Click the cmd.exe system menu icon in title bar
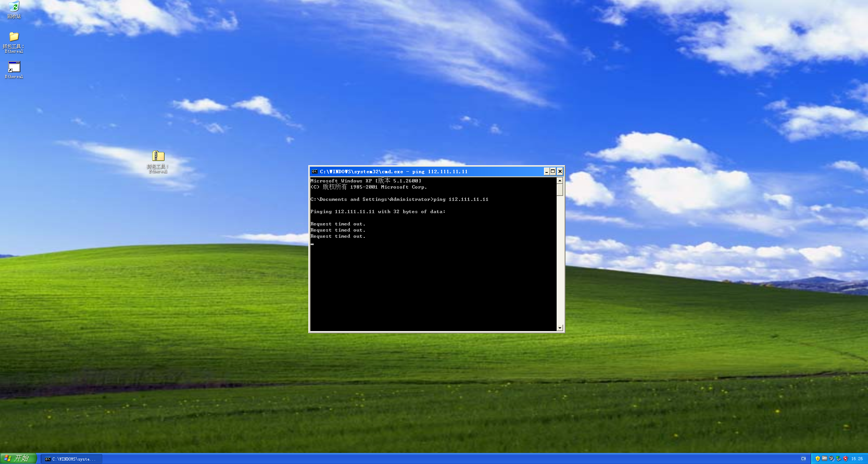 click(314, 172)
